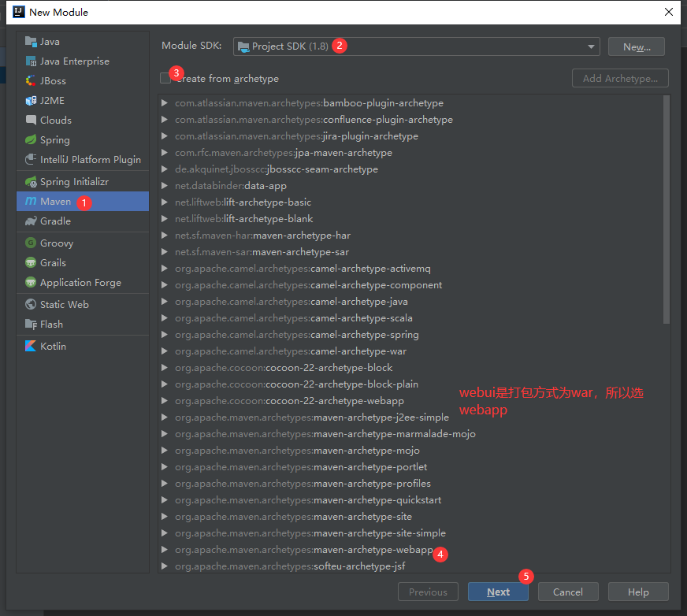Click the Application Forge icon
Viewport: 687px width, 616px height.
tap(31, 283)
